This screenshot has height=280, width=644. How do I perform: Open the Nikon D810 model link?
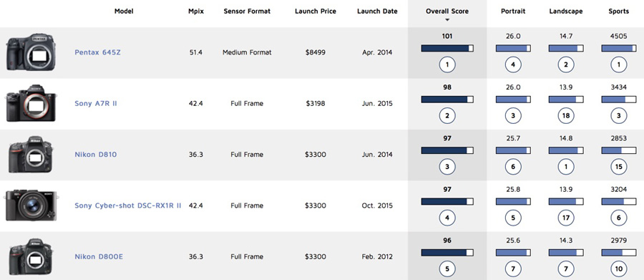(96, 155)
